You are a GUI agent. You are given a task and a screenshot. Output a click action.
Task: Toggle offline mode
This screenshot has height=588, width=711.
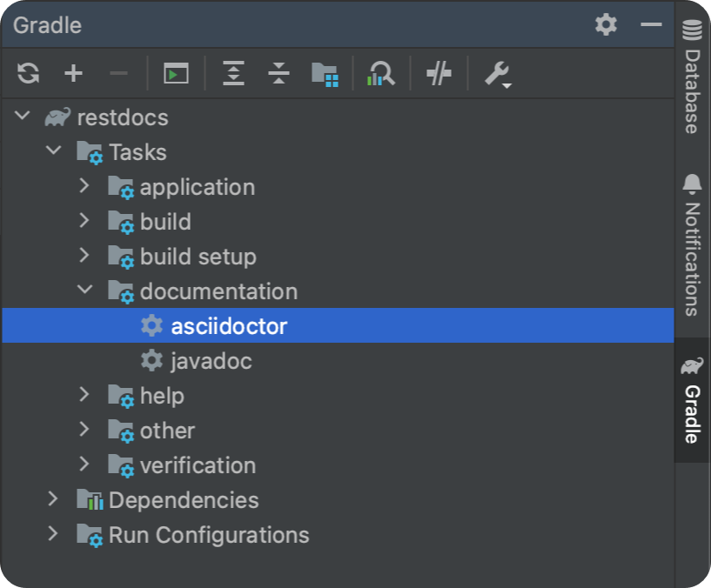(439, 73)
